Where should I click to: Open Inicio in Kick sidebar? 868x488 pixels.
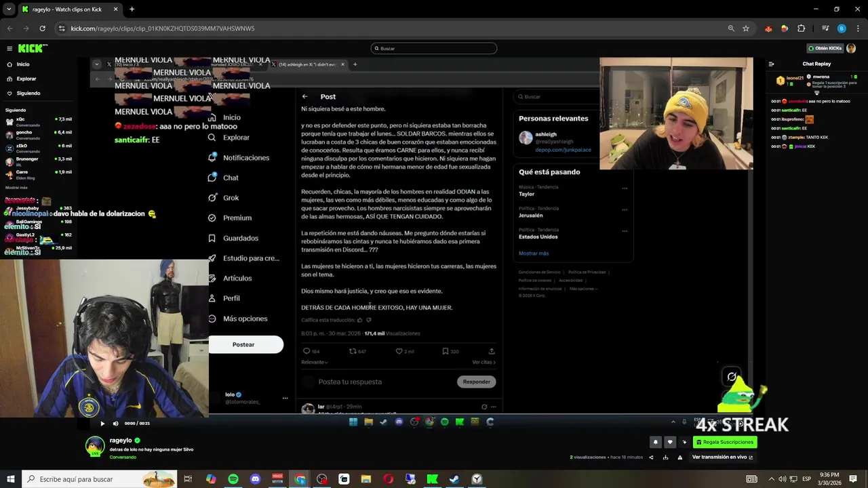tap(23, 64)
